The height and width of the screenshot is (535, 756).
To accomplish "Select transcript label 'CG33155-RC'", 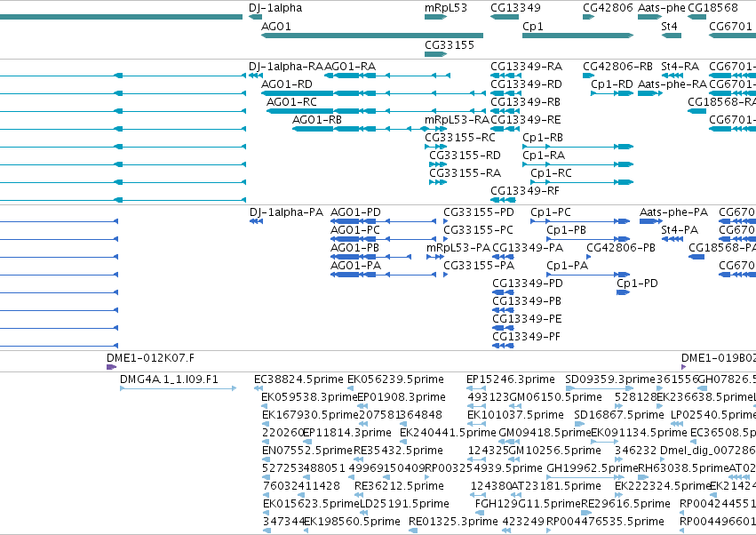I will tap(460, 138).
